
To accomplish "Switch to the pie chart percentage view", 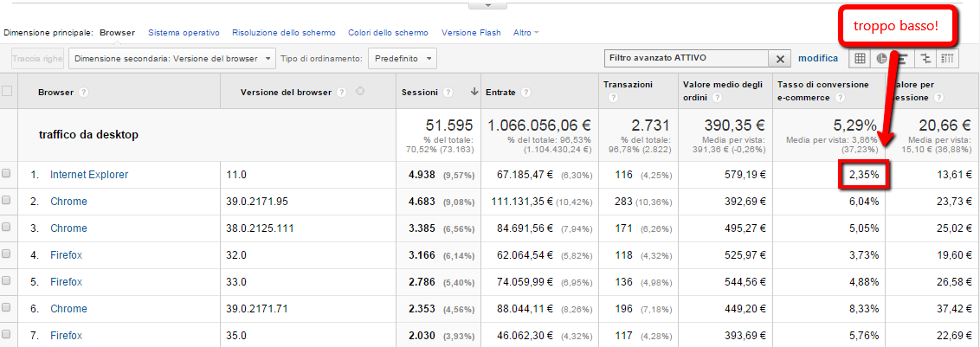I will (x=882, y=59).
